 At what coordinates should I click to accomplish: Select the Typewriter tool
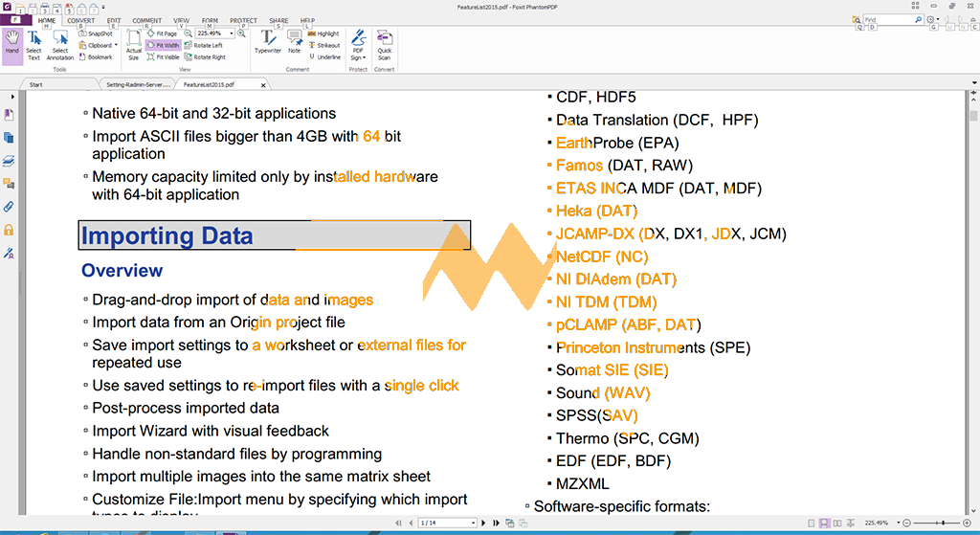point(268,42)
